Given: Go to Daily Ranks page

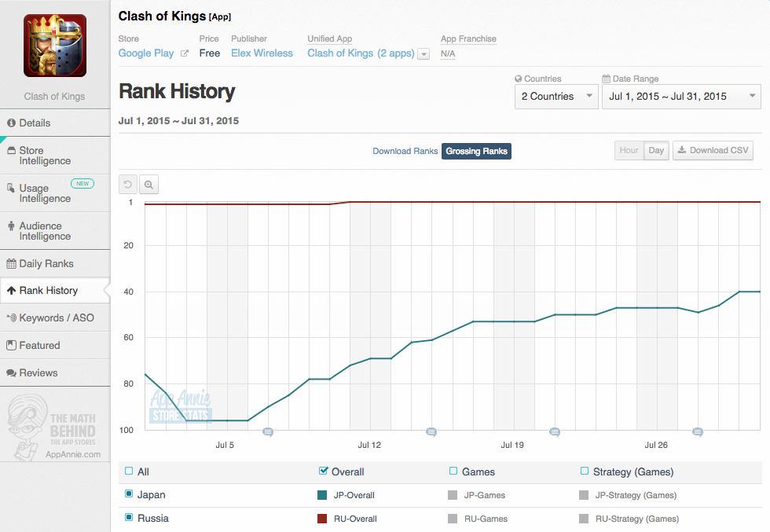Looking at the screenshot, I should (x=55, y=264).
